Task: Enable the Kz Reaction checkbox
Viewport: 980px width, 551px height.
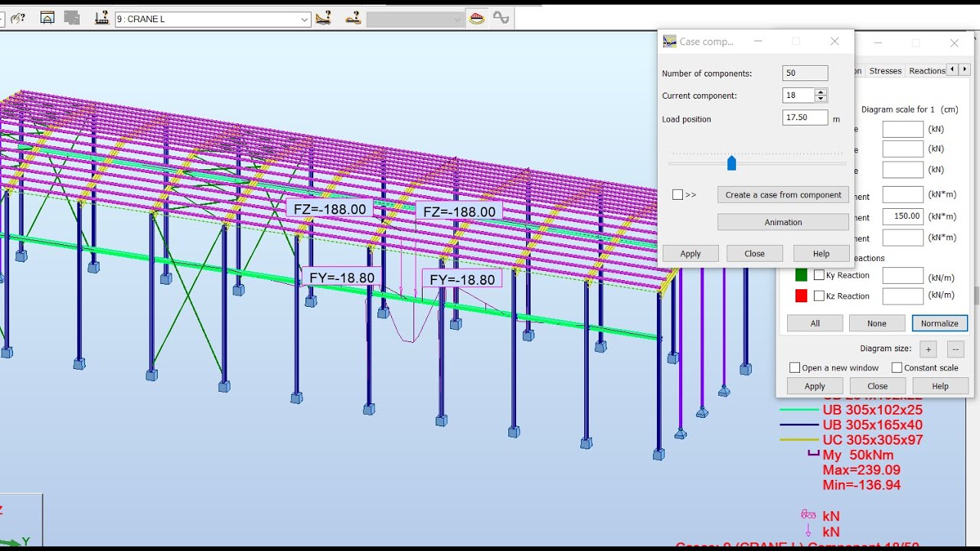Action: tap(819, 296)
